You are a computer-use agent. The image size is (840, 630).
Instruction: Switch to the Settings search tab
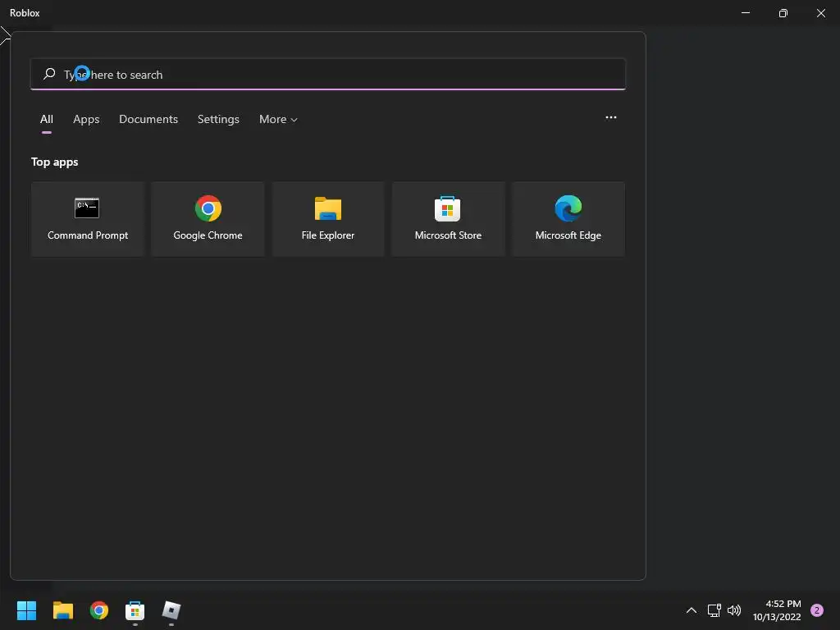[x=218, y=120]
